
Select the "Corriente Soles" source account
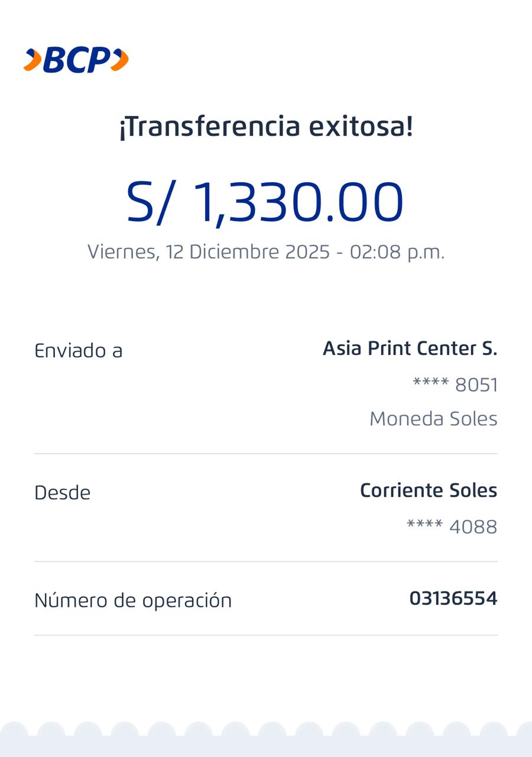(x=429, y=490)
